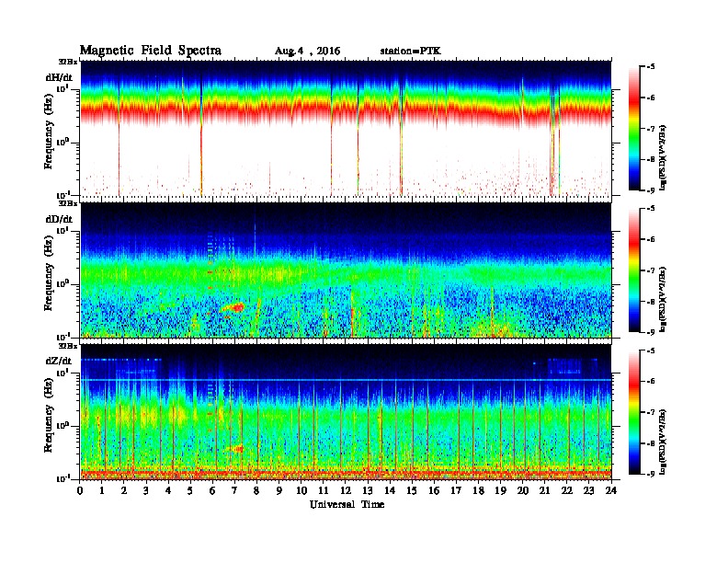Image resolution: width=728 pixels, height=563 pixels.
Task: Click hour tick label "23" on time axis
Action: 588,490
